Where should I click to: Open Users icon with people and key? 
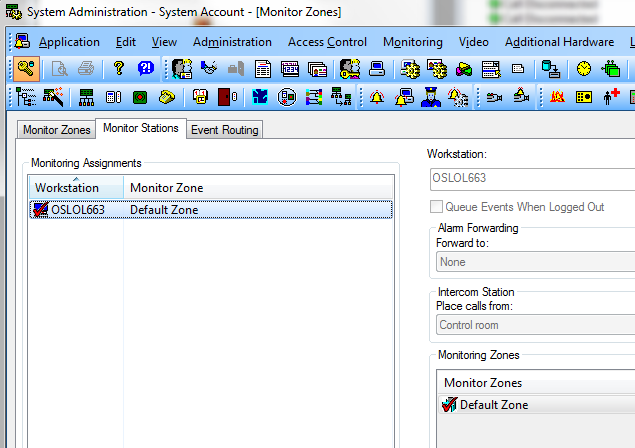pyautogui.click(x=350, y=69)
